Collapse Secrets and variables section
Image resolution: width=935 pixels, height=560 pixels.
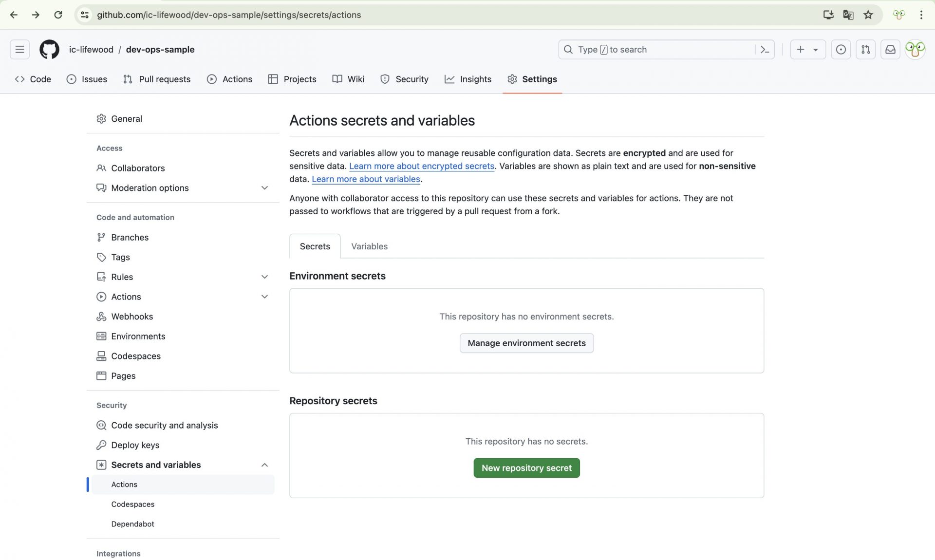tap(264, 465)
